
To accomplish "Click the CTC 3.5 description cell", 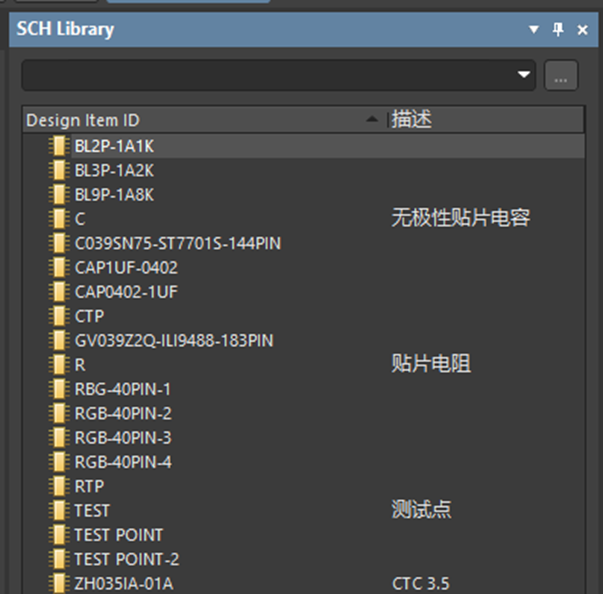I will (421, 583).
